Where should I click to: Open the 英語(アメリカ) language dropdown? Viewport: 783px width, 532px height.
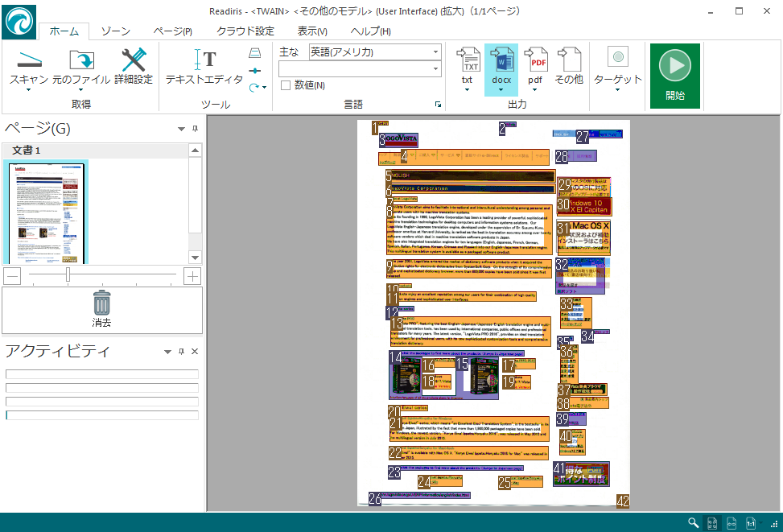click(435, 52)
